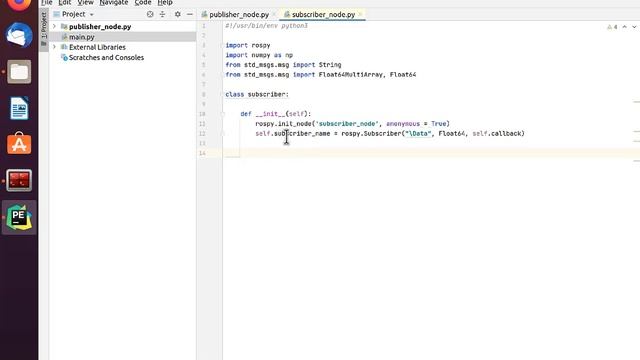Click the "\Data" string on line 12
Screen dimensions: 640x360
click(x=418, y=133)
